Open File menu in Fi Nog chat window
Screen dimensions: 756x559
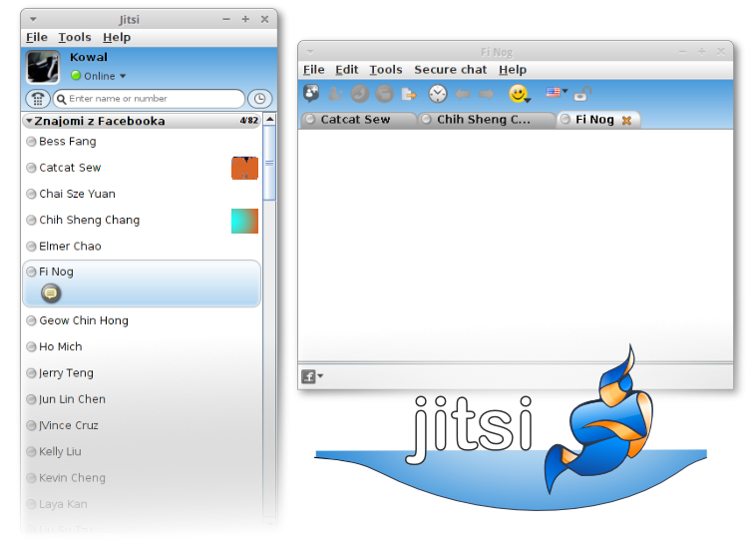[313, 70]
